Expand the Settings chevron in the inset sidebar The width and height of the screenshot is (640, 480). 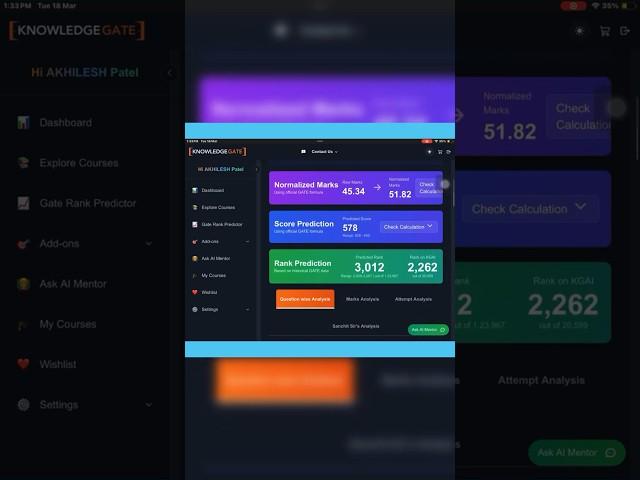click(x=247, y=309)
